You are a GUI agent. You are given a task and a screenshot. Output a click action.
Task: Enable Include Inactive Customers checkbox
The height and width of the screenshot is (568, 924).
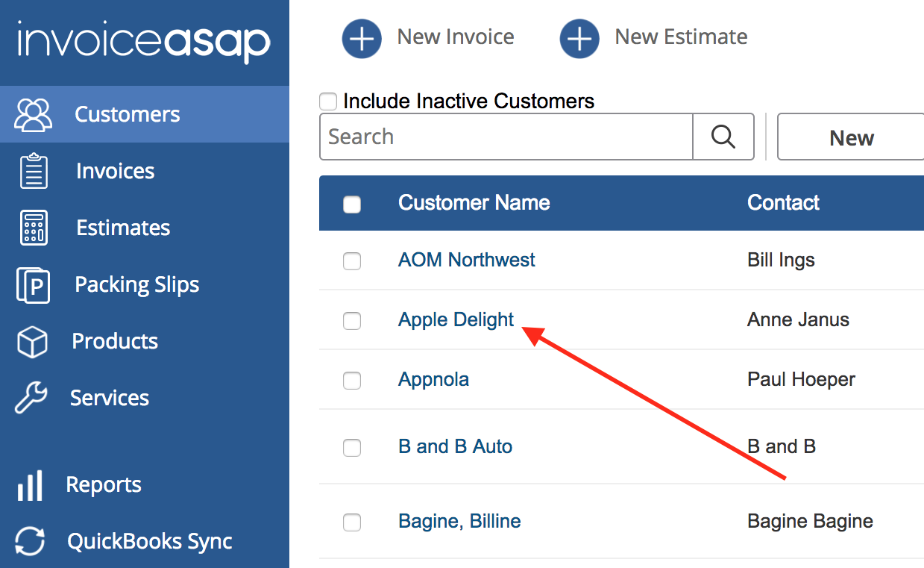327,102
